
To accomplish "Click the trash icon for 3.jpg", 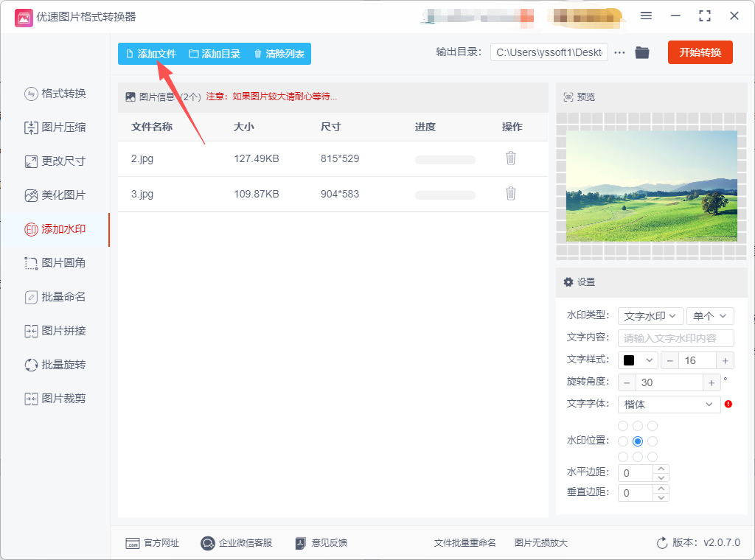I will (510, 194).
